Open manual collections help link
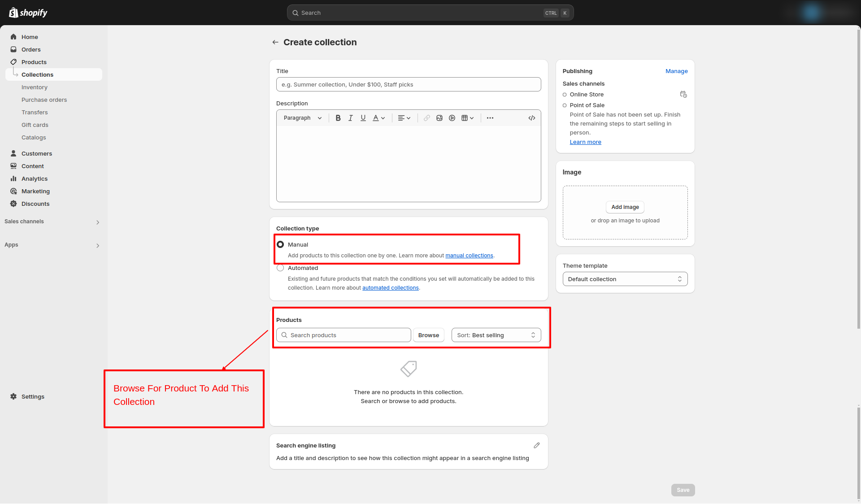 (x=469, y=255)
